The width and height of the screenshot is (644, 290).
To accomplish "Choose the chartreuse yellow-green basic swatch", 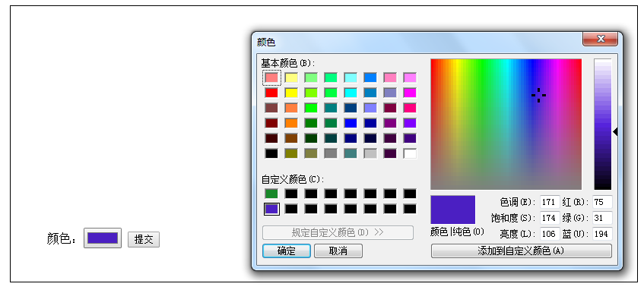I will 311,93.
